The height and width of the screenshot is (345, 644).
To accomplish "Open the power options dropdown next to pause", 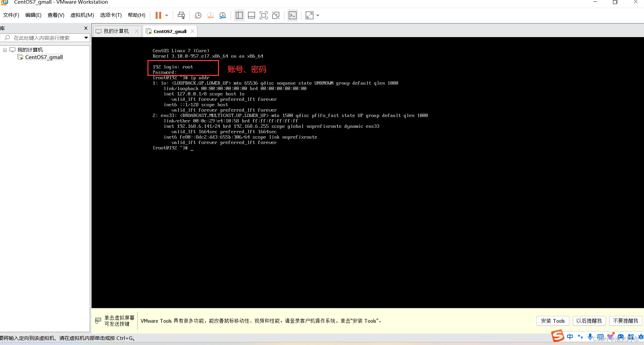I will (167, 15).
